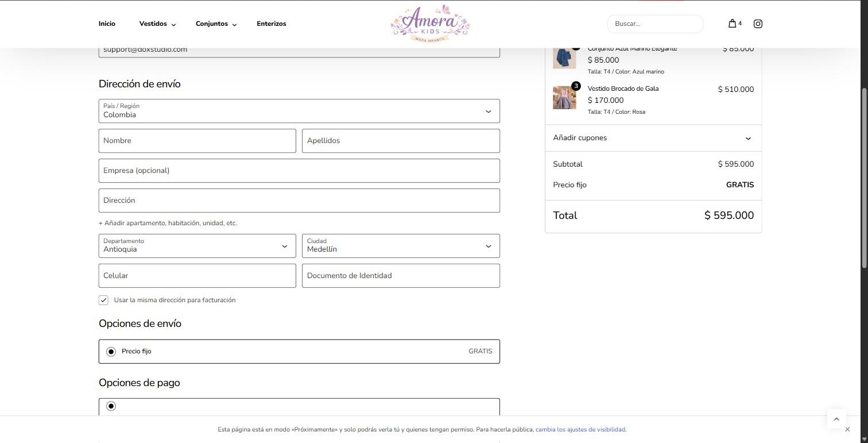Click the Amora Kids logo

click(430, 24)
